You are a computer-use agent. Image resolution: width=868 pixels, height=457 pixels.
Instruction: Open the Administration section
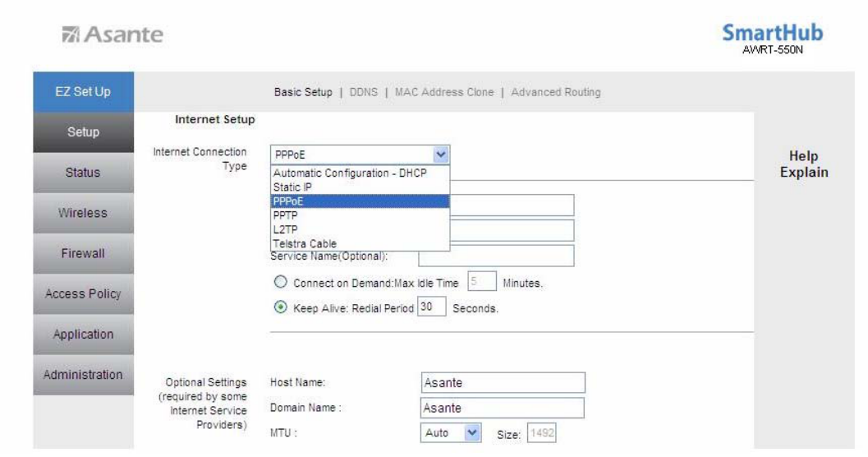83,375
